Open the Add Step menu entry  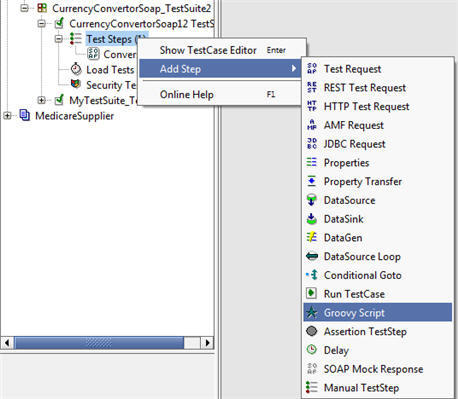point(220,69)
